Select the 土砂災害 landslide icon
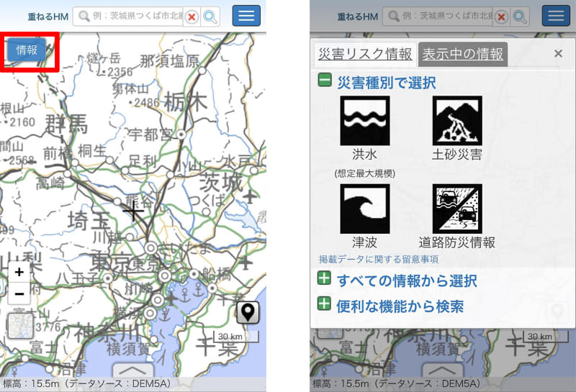 pos(457,120)
